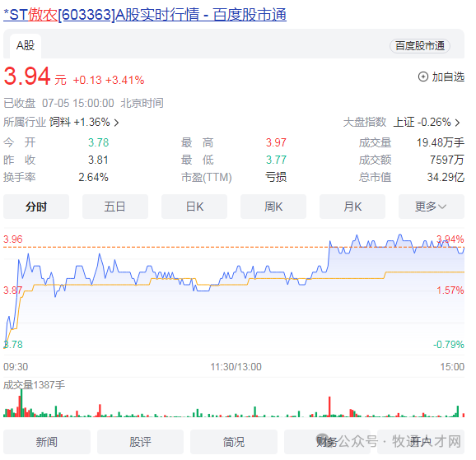The image size is (476, 460).
Task: Open the 财务 section button
Action: 327,442
